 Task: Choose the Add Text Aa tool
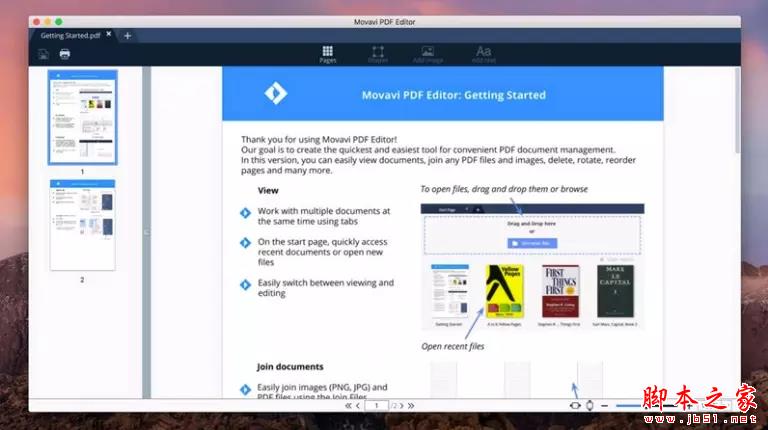click(x=483, y=54)
